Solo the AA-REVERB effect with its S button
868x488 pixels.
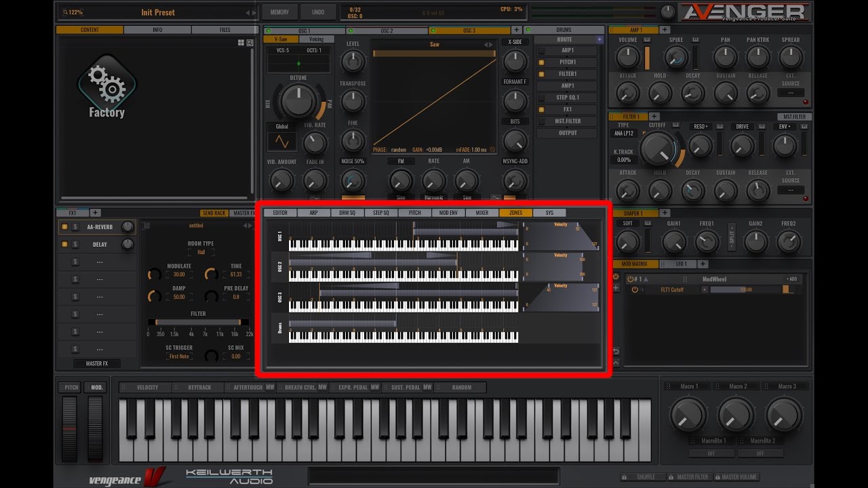[x=75, y=227]
